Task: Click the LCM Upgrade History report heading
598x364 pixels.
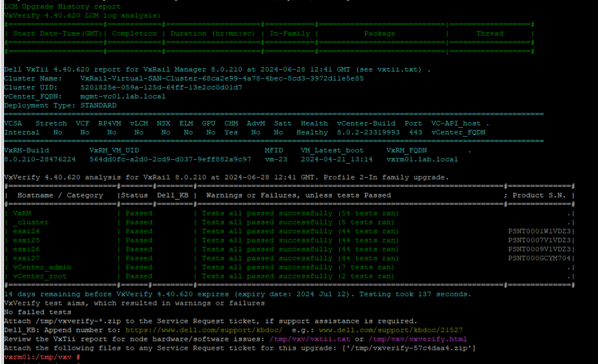Action: pyautogui.click(x=62, y=6)
